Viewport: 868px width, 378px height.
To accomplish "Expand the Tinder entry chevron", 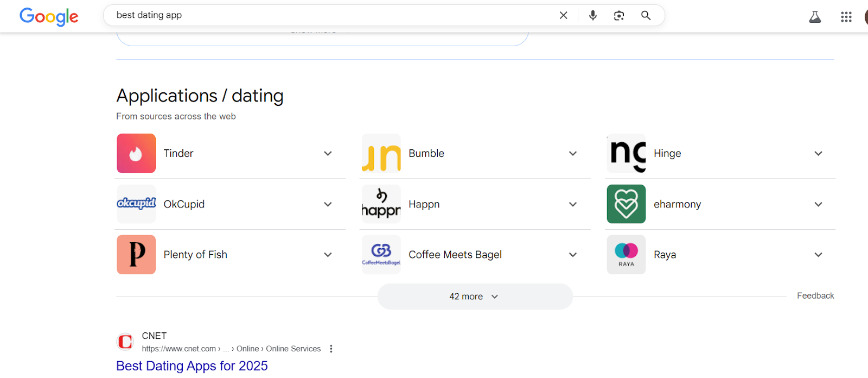I will [x=328, y=153].
